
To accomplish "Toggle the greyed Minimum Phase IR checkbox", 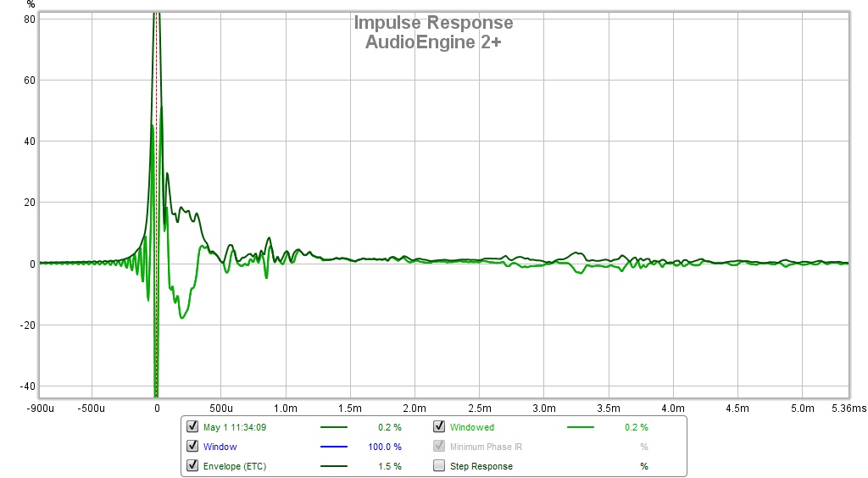I will tap(439, 446).
